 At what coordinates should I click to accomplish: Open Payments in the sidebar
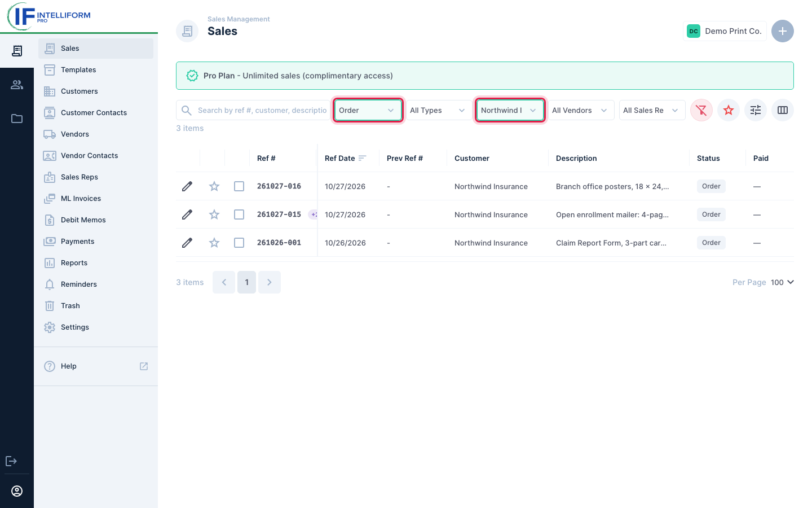[96, 242]
